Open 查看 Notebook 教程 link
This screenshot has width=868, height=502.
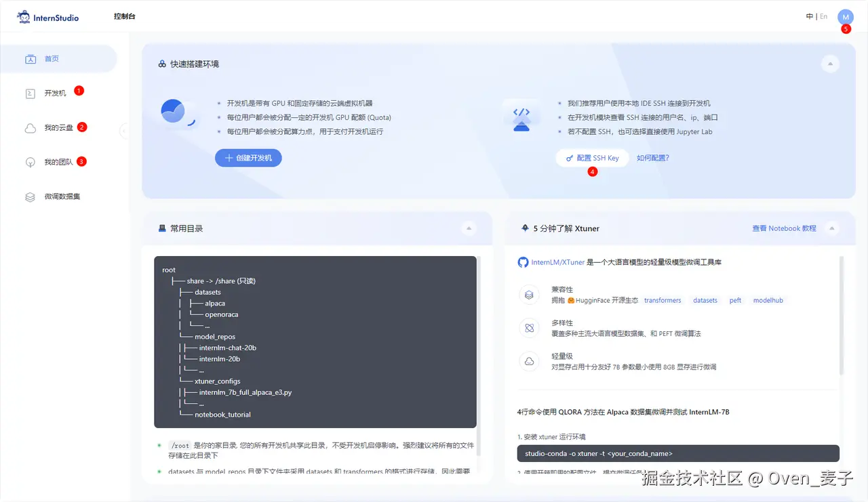(784, 228)
